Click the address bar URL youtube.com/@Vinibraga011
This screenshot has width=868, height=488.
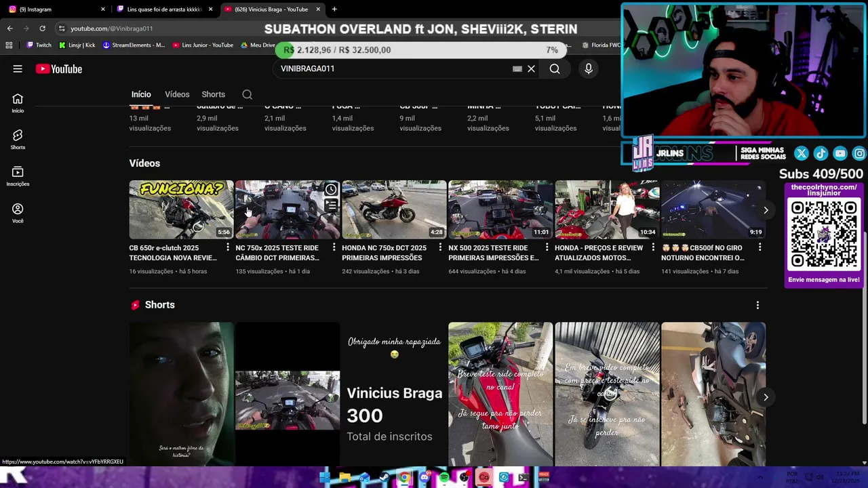point(112,28)
